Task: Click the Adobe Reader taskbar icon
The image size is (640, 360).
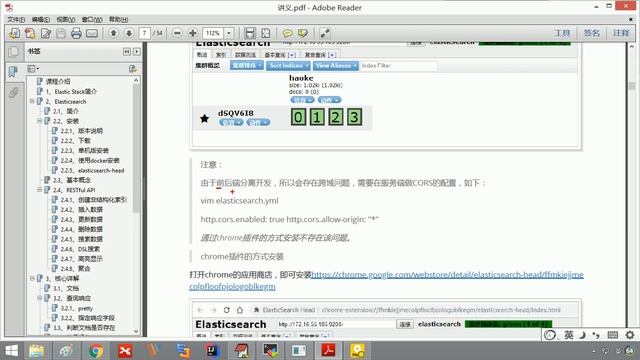Action: point(329,351)
